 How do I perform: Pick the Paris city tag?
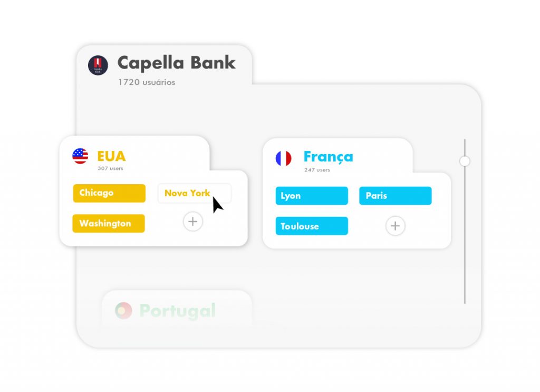tap(396, 196)
